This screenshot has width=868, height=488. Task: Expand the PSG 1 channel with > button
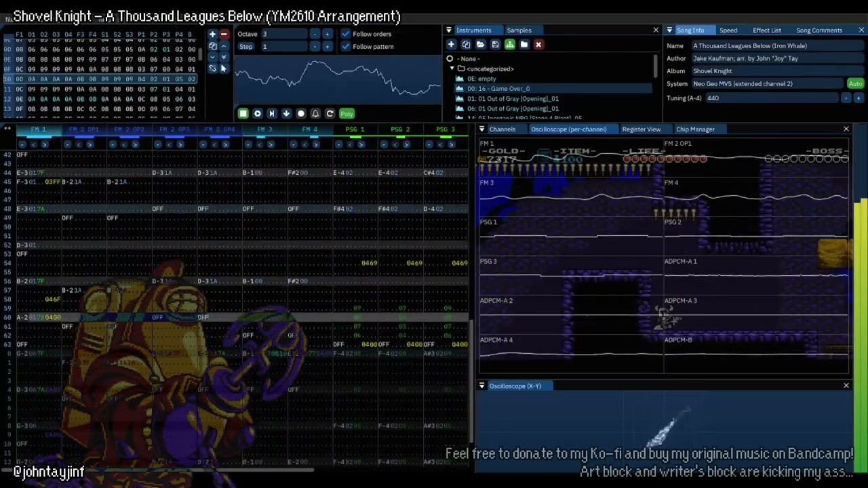361,144
